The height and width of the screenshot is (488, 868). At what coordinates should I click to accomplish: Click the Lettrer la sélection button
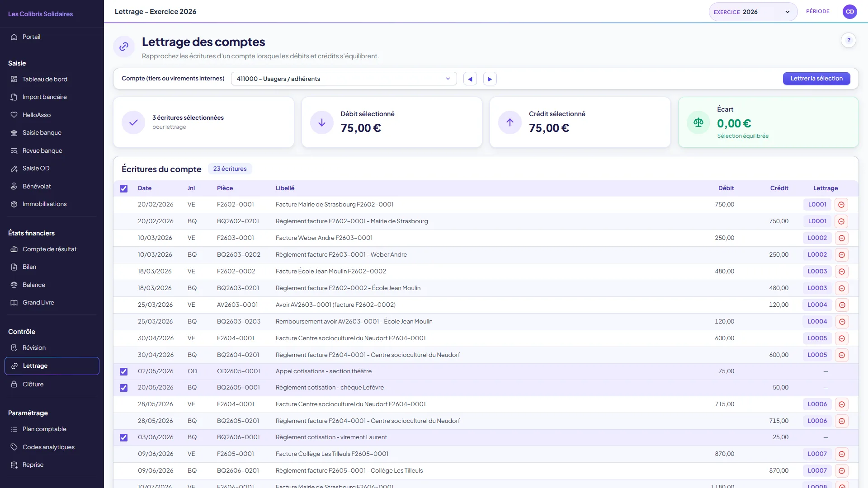tap(816, 79)
